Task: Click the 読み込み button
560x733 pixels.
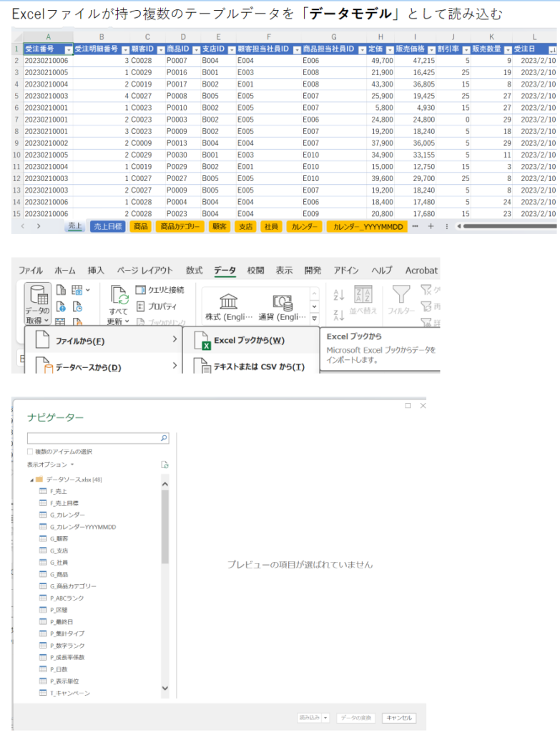Action: click(310, 717)
